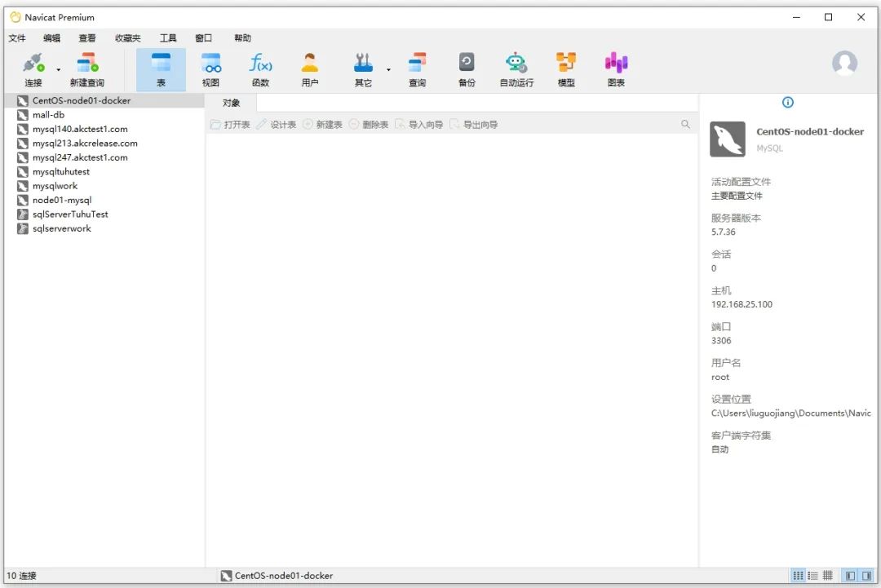
Task: Click the sqlServerTuhuTest SQL Server icon
Action: click(x=23, y=214)
